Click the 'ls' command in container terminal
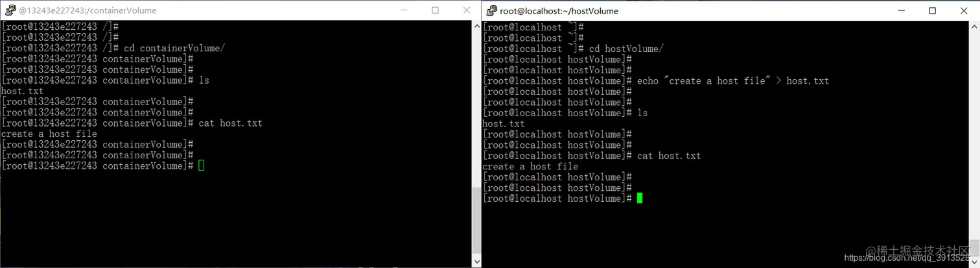This screenshot has height=268, width=980. (204, 80)
